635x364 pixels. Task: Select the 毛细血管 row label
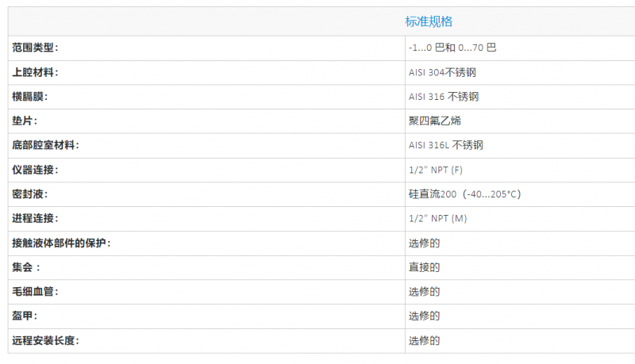[36, 292]
